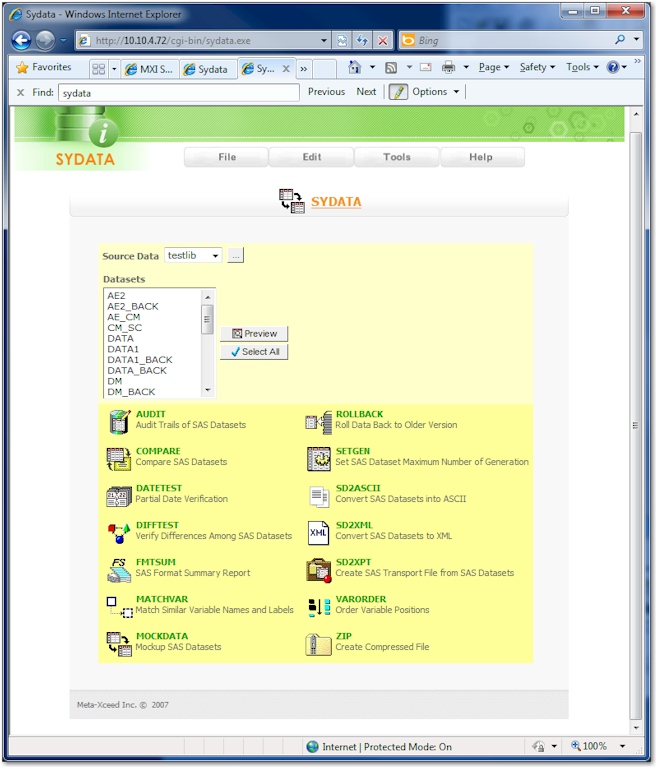Image resolution: width=658 pixels, height=769 pixels.
Task: Click the Print icon
Action: point(448,67)
